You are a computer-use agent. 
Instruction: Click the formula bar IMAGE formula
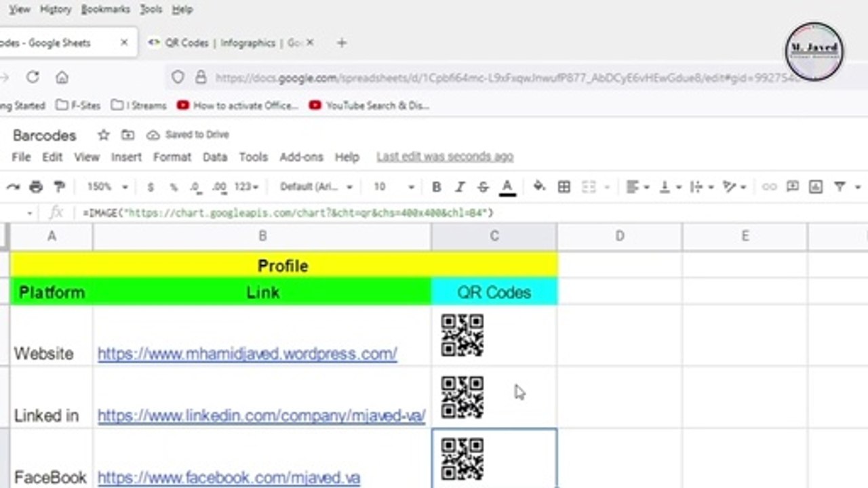[x=288, y=213]
